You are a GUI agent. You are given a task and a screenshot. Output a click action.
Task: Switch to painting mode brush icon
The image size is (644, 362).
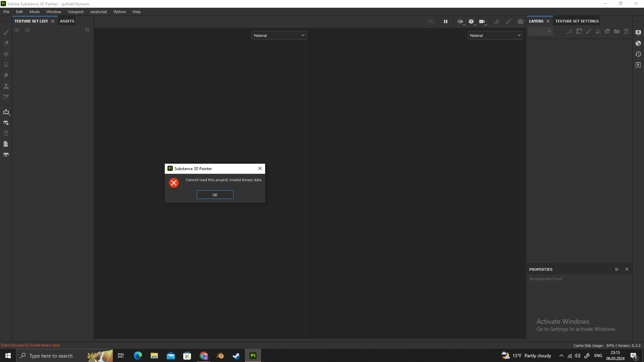pos(508,21)
